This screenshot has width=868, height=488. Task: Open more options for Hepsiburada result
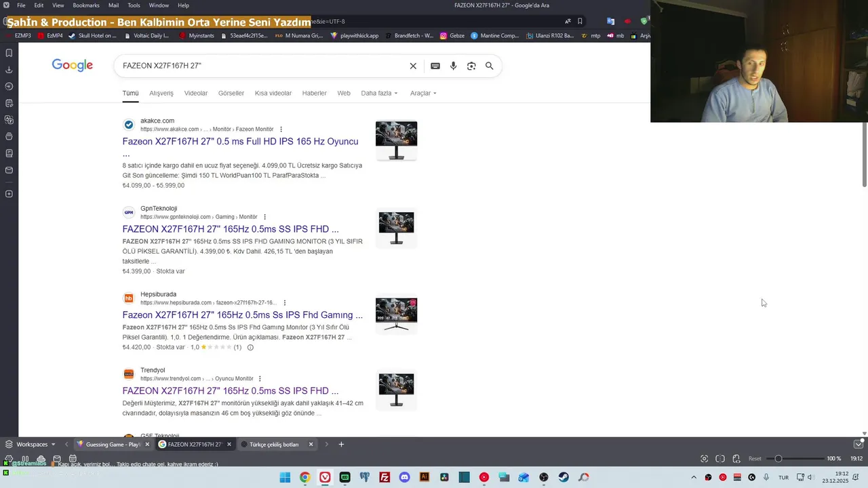(x=285, y=303)
